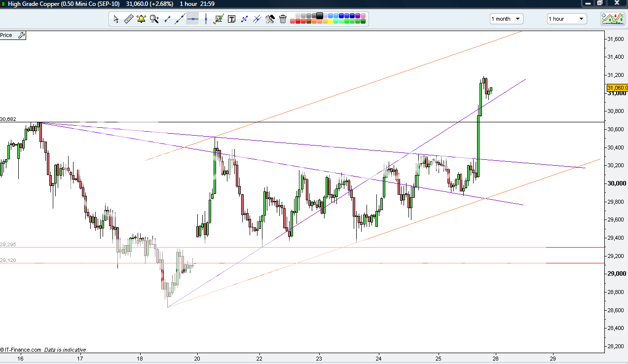This screenshot has height=364, width=628.
Task: Select the long trend line tool
Action: pos(180,19)
